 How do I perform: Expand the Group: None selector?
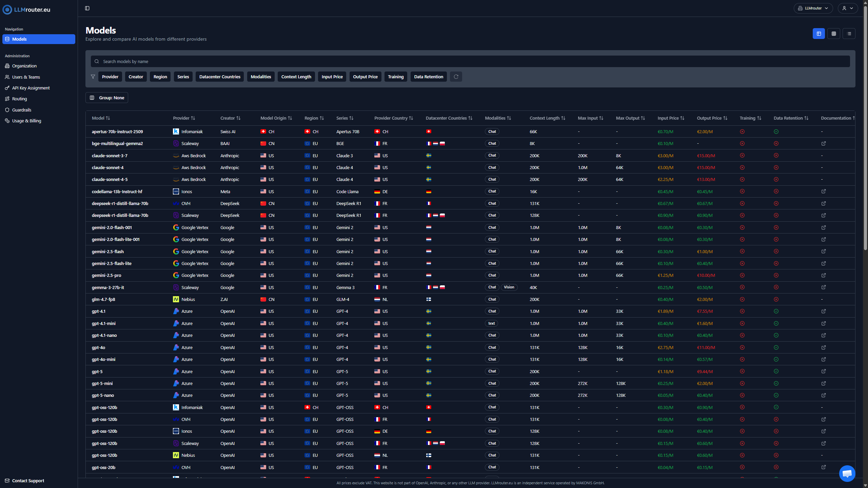pos(107,98)
